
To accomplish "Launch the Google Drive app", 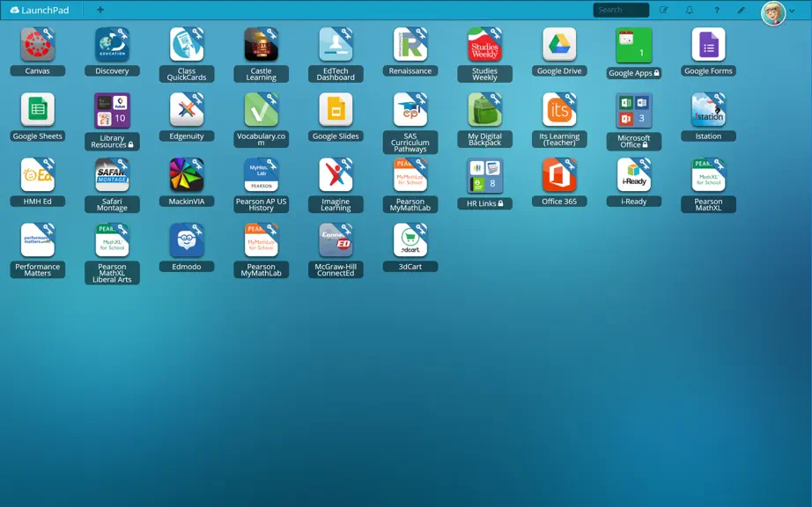I will [x=559, y=45].
